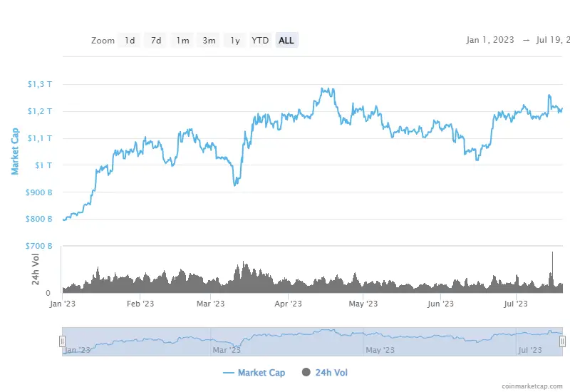Switch zoom to 1m
This screenshot has width=570, height=392.
[x=183, y=41]
